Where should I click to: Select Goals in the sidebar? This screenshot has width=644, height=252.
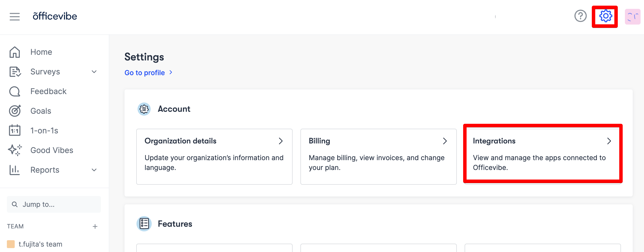coord(41,111)
